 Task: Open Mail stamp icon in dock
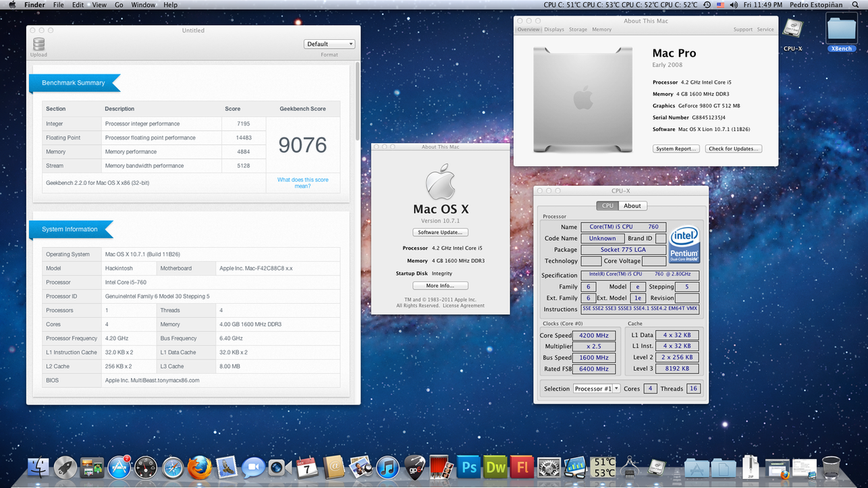[226, 467]
